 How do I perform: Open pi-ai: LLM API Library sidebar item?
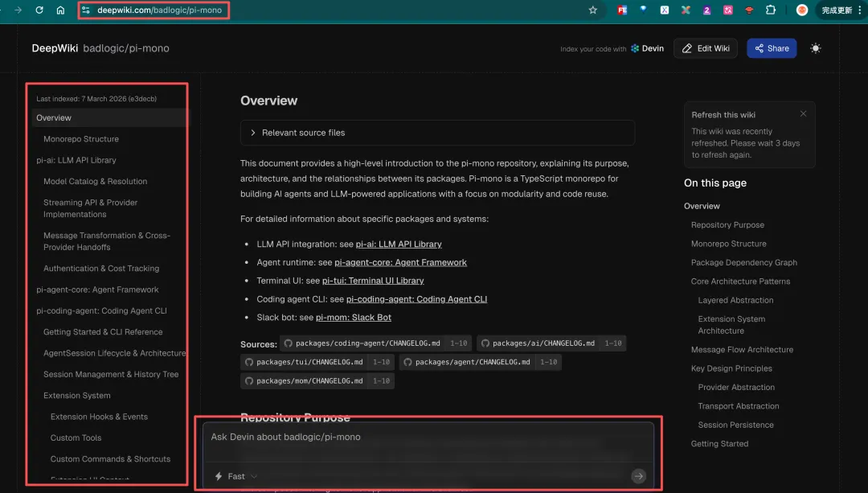point(76,159)
